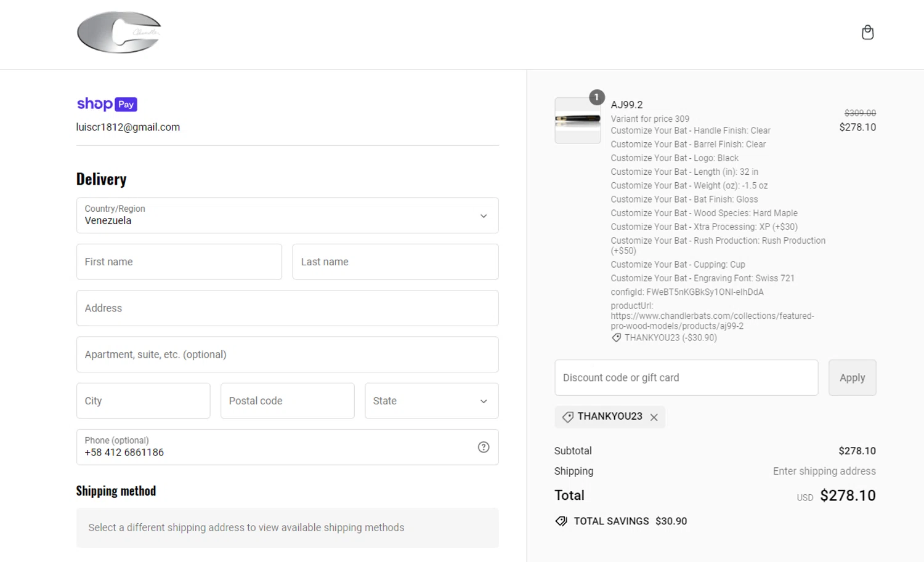
Task: Click the tag icon beside TOTAL SAVINGS
Action: point(561,521)
